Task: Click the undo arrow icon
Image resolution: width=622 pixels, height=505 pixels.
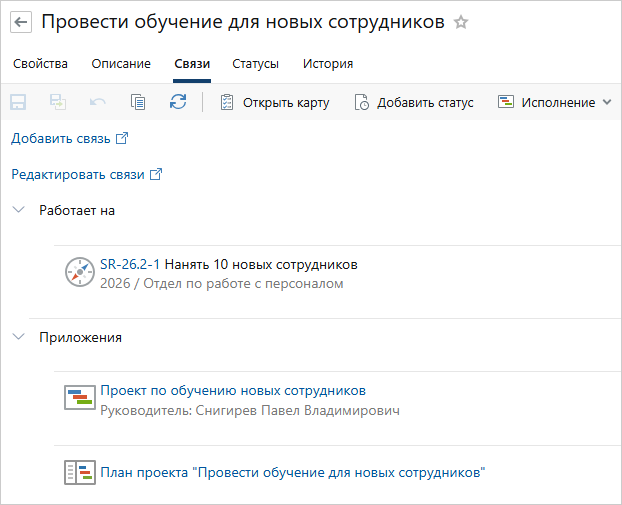Action: coord(98,102)
